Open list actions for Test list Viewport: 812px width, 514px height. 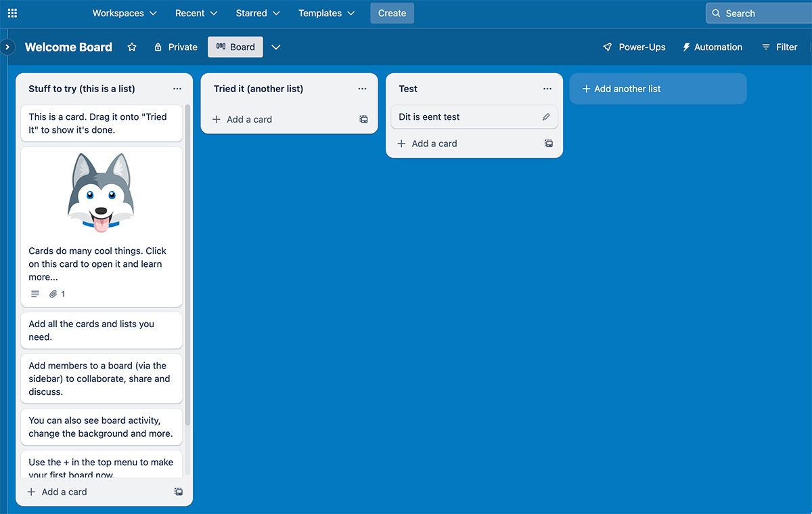click(547, 89)
